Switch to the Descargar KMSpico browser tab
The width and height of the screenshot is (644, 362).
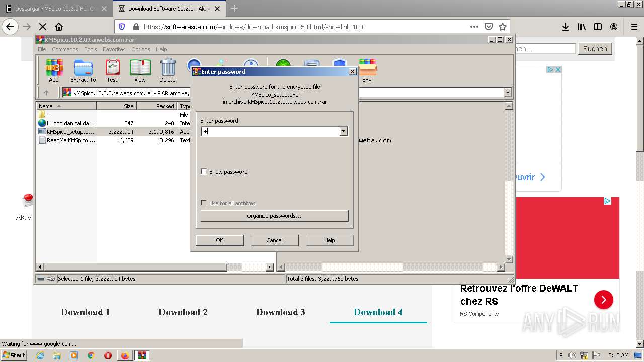[56, 9]
